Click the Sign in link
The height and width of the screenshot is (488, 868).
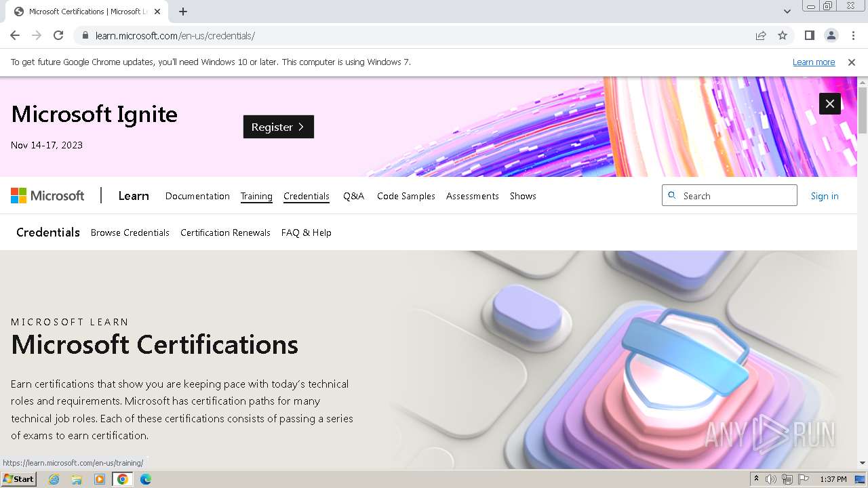coord(825,196)
